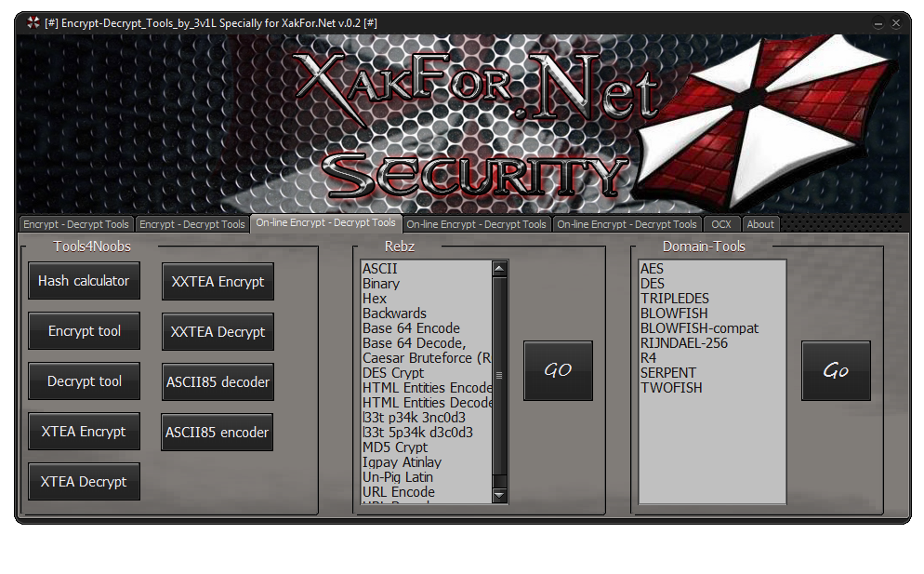
Task: Open the About tab
Action: click(x=760, y=224)
